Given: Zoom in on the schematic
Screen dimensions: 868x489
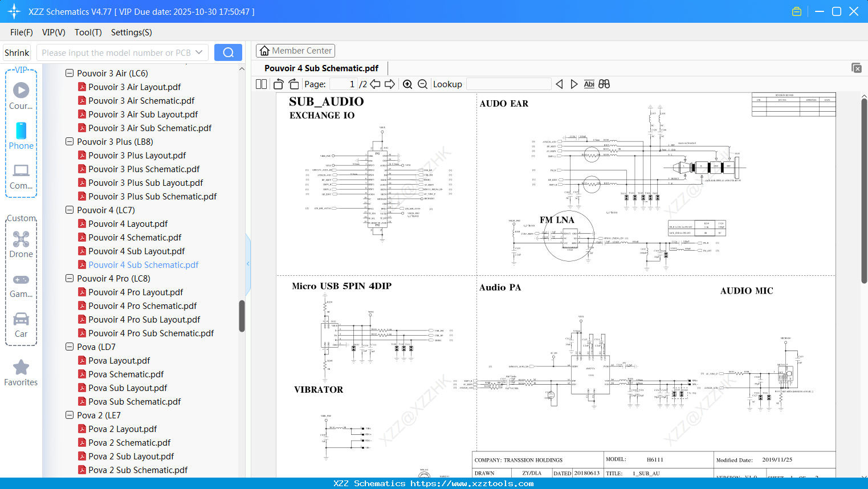Looking at the screenshot, I should (407, 84).
